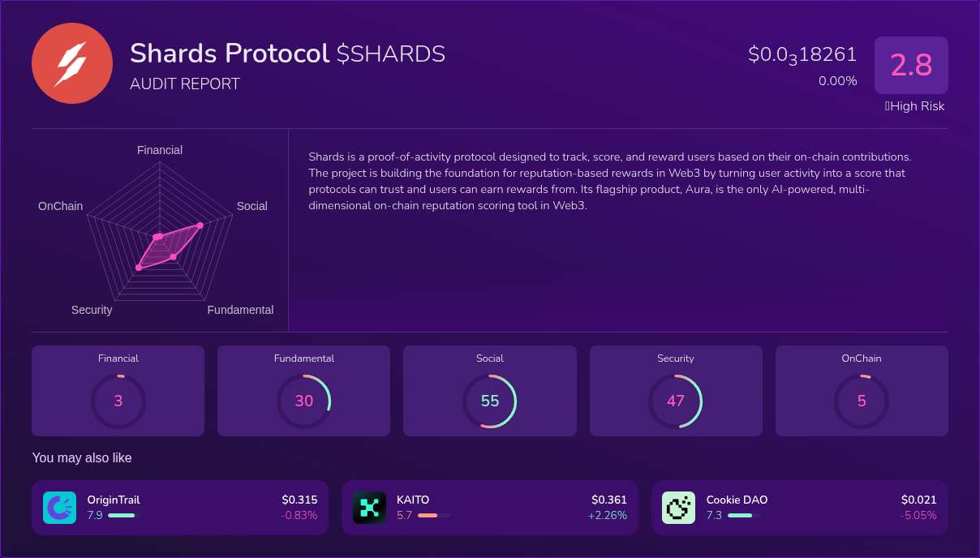Select the Cookie DAO cookie icon
Viewport: 980px width, 558px height.
coord(678,507)
